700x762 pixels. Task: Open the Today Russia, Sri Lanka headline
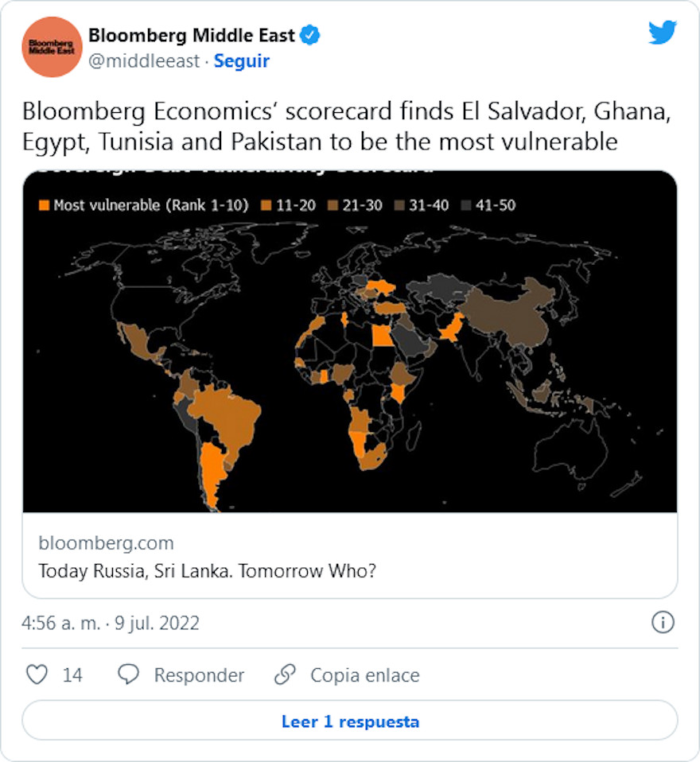coord(207,571)
